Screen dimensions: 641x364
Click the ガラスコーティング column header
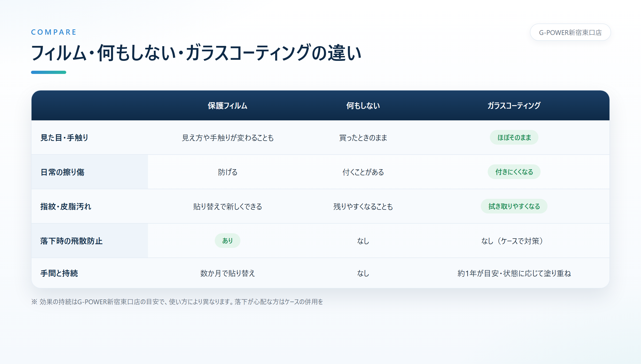point(514,106)
